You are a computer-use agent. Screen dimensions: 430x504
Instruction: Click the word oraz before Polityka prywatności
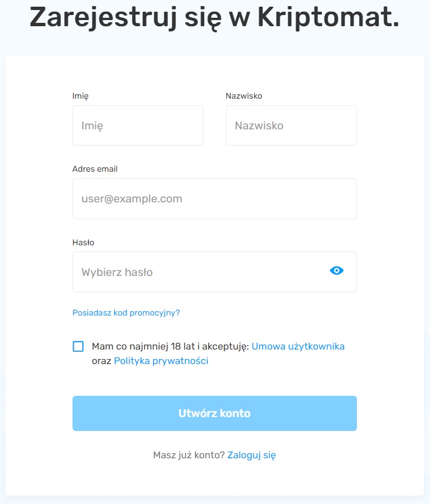(102, 361)
